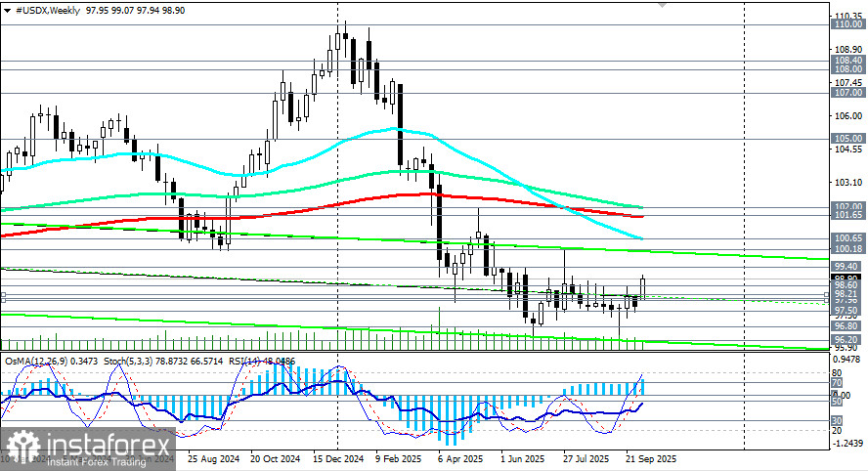The width and height of the screenshot is (868, 471).
Task: Select the 110.35 top price scale value
Action: (x=848, y=16)
